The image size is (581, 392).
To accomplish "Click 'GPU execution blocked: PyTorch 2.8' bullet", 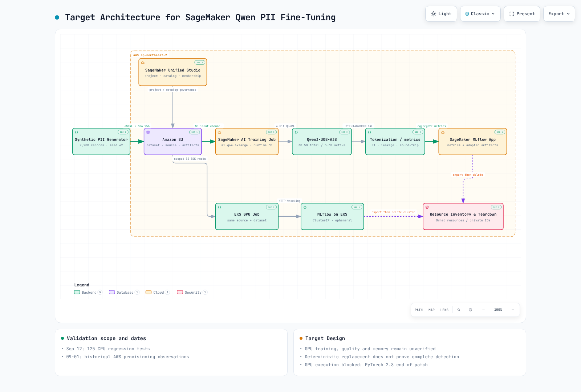I will tap(366, 365).
